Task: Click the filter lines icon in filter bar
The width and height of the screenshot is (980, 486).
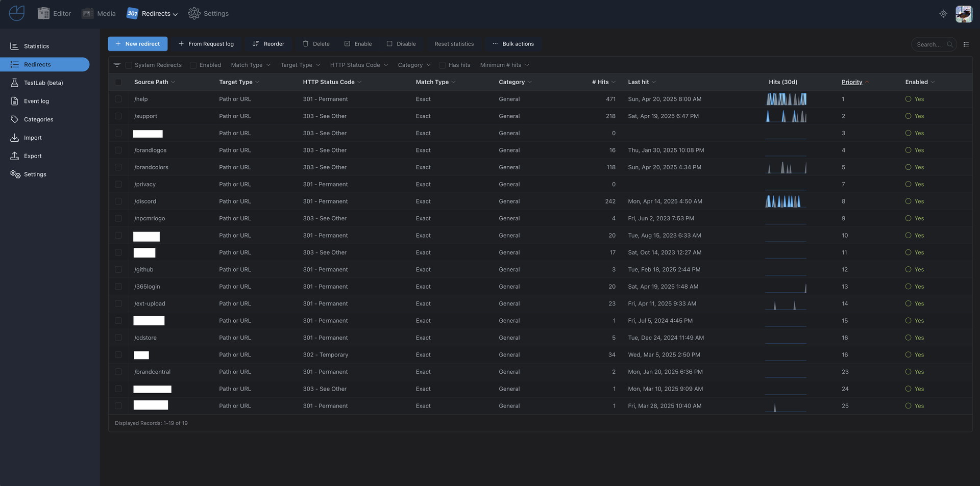Action: pyautogui.click(x=117, y=65)
